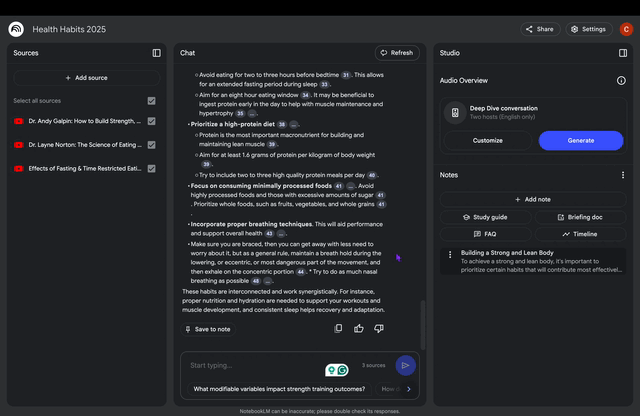Open Notes three-dot options menu
640x416 pixels.
tap(623, 175)
